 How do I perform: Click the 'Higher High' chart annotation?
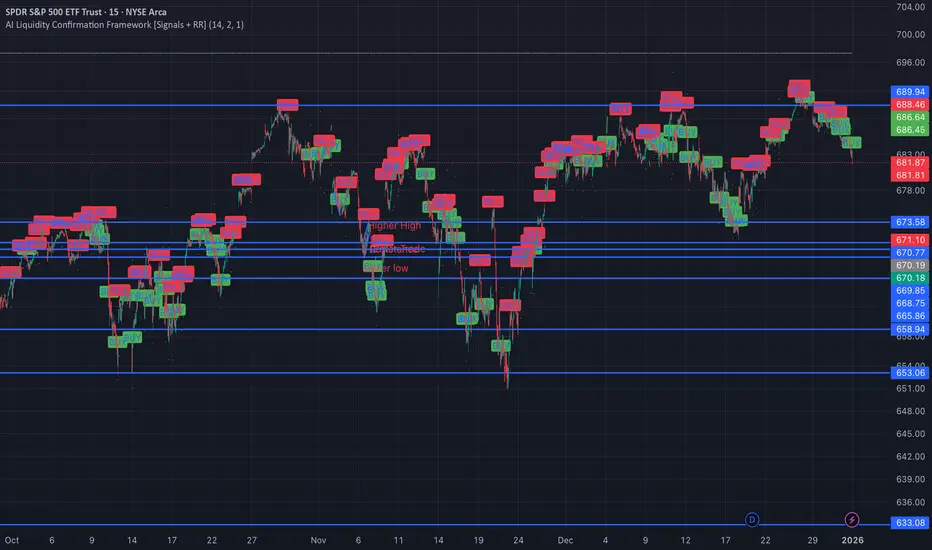[395, 226]
